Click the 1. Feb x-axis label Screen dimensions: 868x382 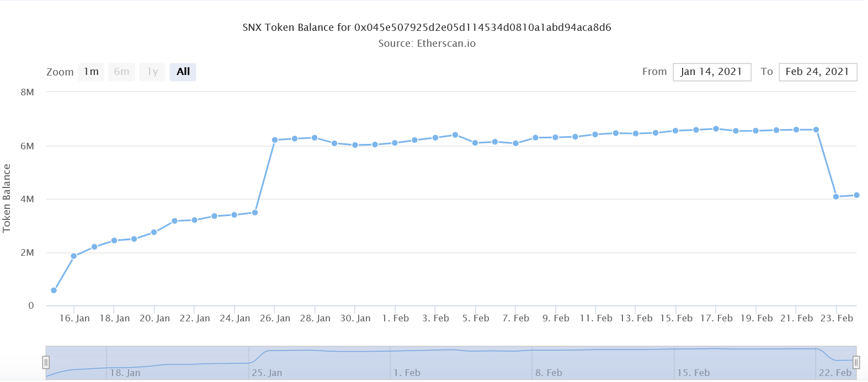[x=395, y=318]
